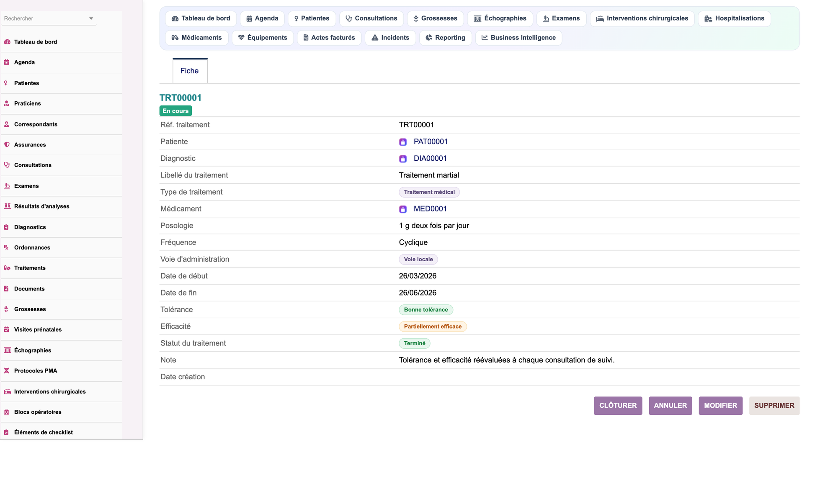The height and width of the screenshot is (504, 815).
Task: Click the ANNULER button
Action: (x=671, y=406)
